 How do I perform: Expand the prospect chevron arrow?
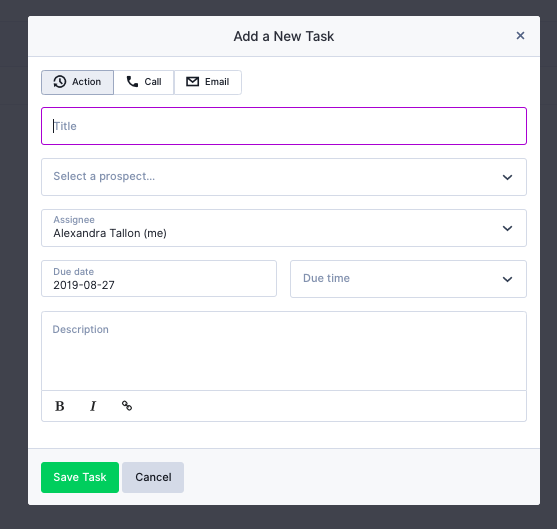507,177
